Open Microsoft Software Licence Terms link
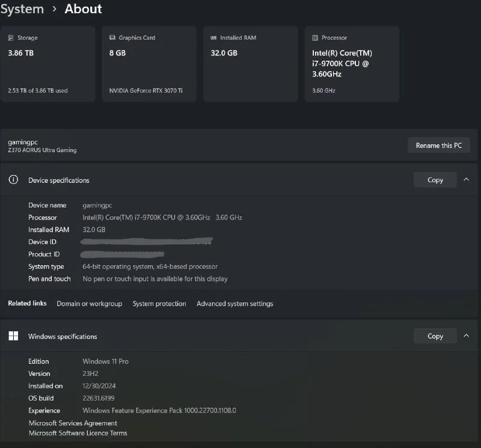481x448 pixels. 78,433
